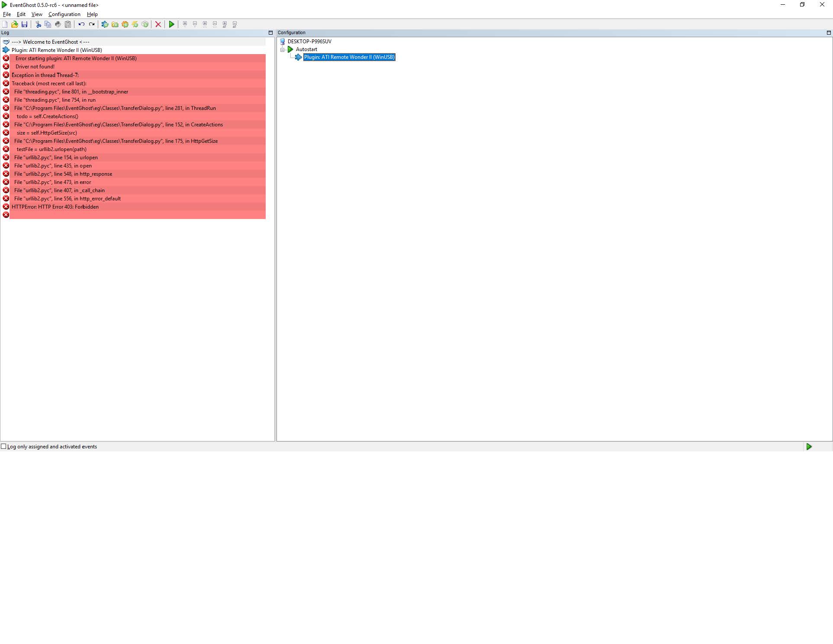
Task: Click the green Execute item toolbar icon
Action: click(172, 24)
